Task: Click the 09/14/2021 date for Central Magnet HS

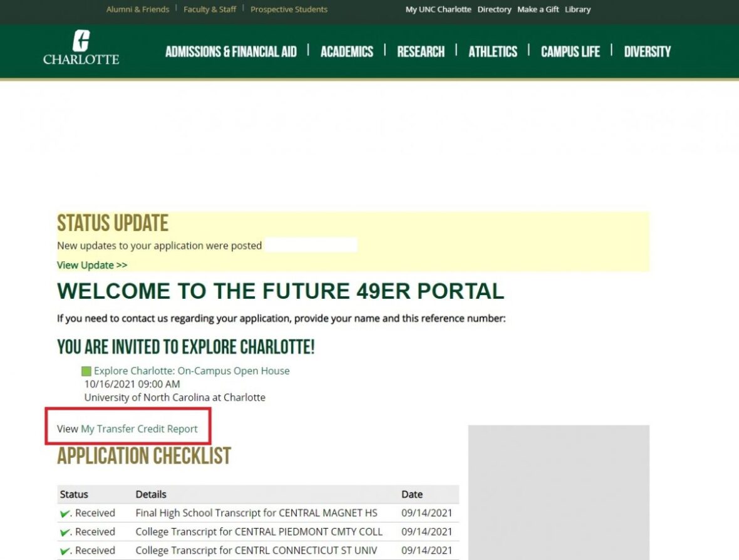Action: pyautogui.click(x=427, y=513)
